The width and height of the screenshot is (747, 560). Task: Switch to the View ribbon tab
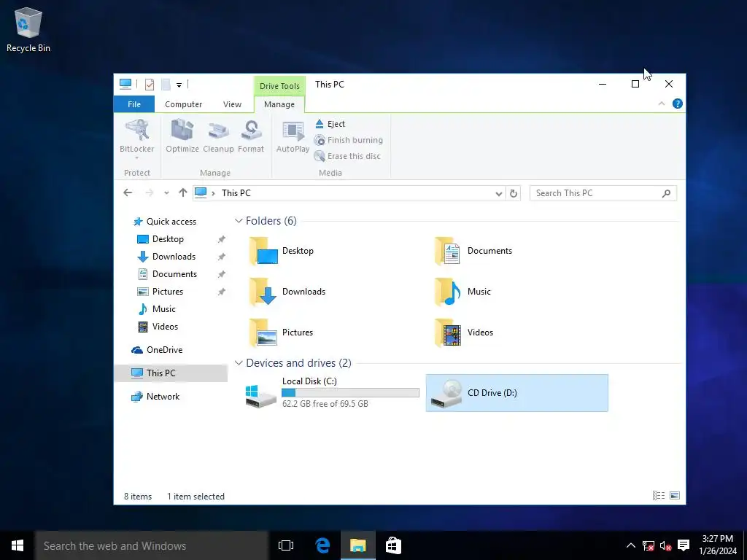click(x=232, y=104)
